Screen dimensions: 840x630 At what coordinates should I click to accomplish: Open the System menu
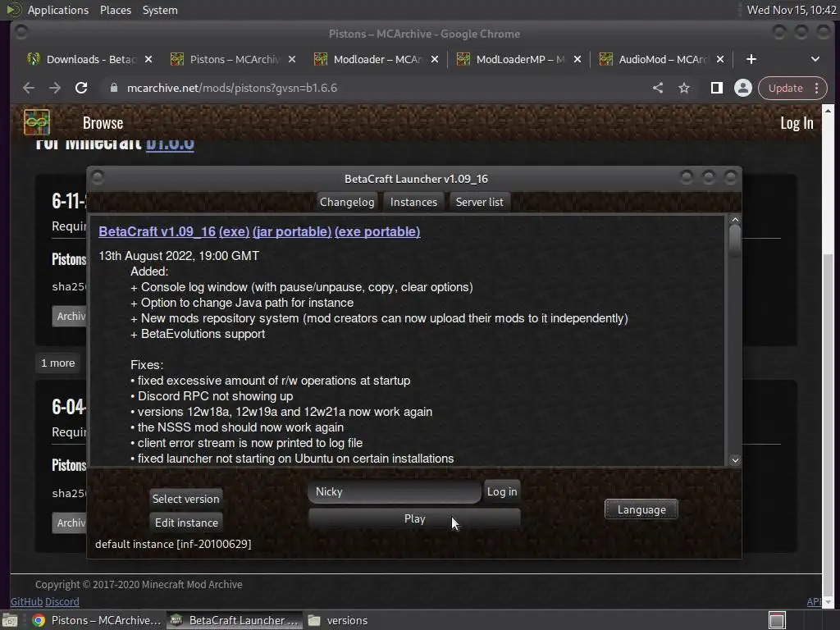(x=160, y=10)
